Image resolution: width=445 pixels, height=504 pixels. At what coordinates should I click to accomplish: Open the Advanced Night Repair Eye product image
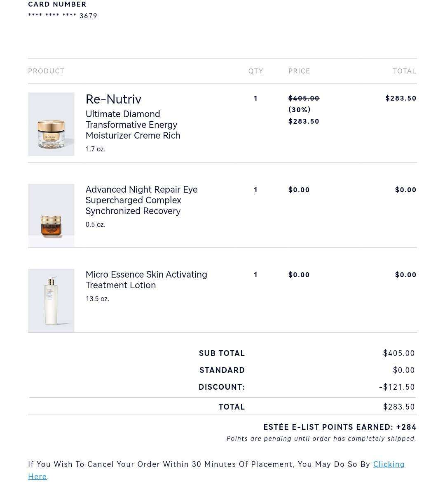coord(51,215)
